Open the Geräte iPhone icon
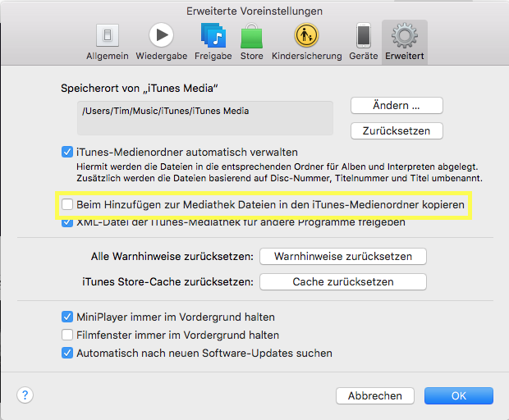The width and height of the screenshot is (509, 420). tap(364, 35)
